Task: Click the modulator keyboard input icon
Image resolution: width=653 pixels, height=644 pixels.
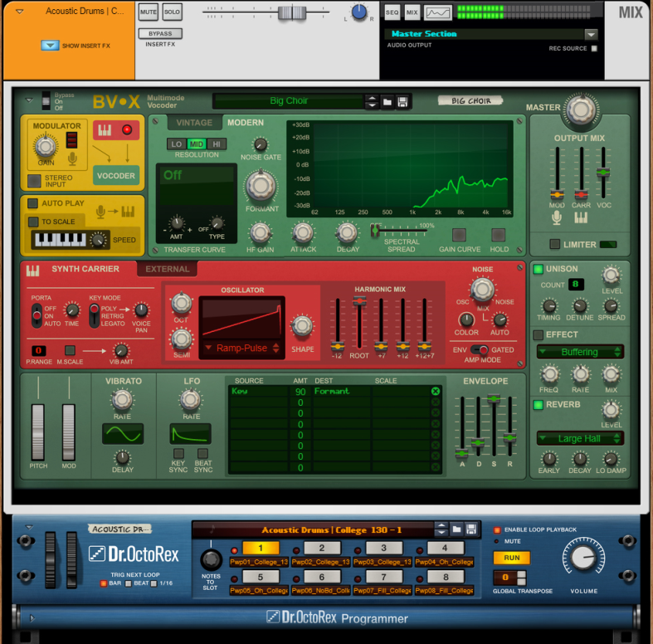Action: click(105, 130)
